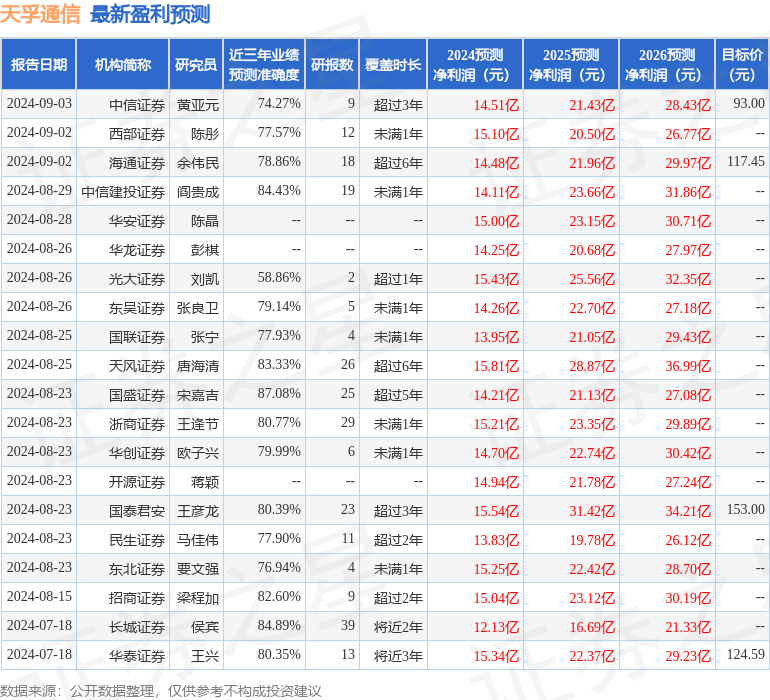Image resolution: width=770 pixels, height=700 pixels.
Task: Click researcher name 余伟民
Action: pos(198,163)
